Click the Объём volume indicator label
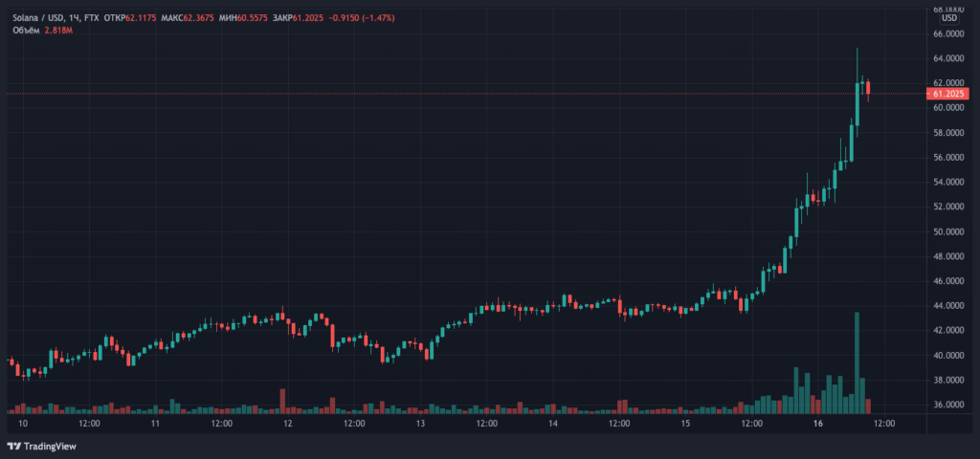 pyautogui.click(x=23, y=31)
